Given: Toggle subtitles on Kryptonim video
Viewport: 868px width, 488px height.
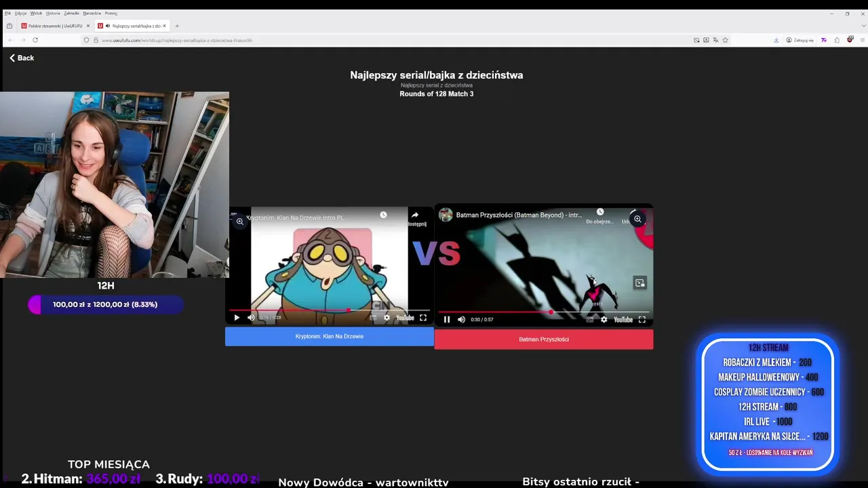Looking at the screenshot, I should 373,317.
